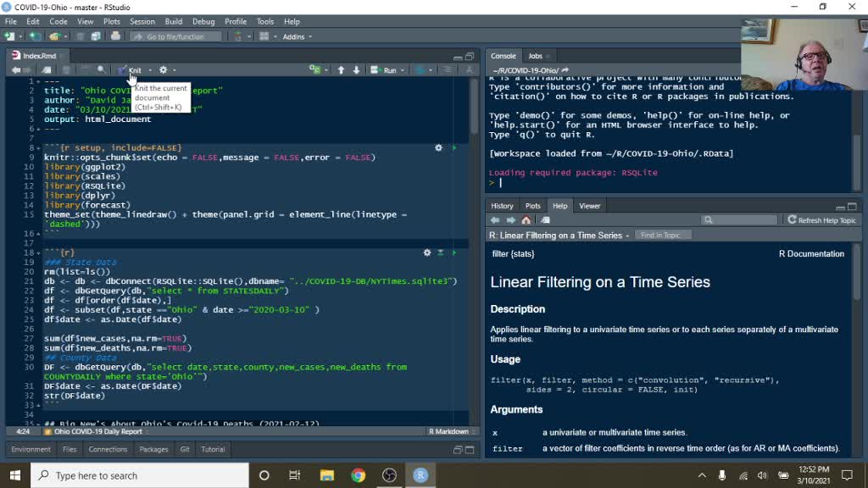Show Index.Rmd in a new window
Image resolution: width=868 pixels, height=488 pixels.
pos(47,70)
